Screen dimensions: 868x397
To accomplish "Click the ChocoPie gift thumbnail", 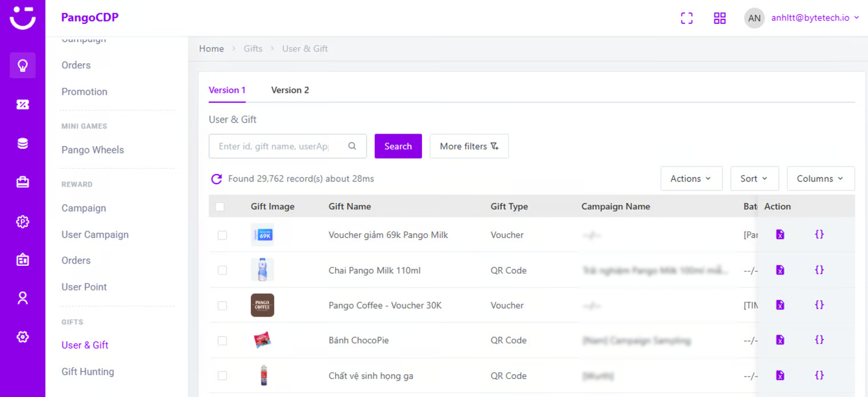I will coord(262,340).
